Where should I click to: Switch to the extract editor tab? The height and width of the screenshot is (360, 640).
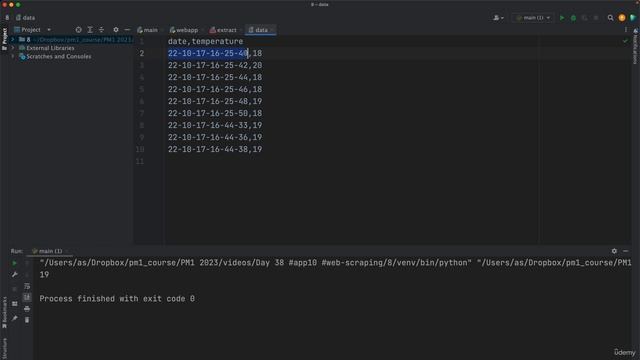pyautogui.click(x=224, y=30)
